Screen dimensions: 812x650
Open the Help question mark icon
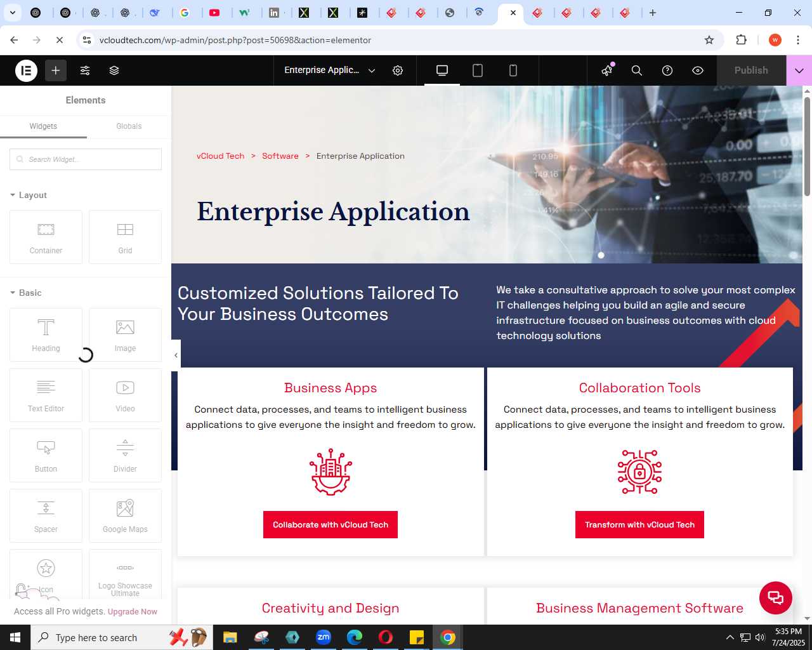tap(667, 70)
